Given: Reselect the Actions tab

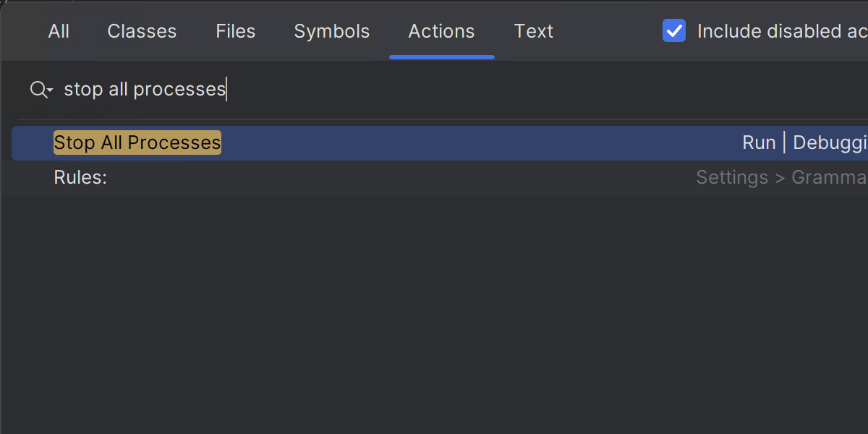Looking at the screenshot, I should click(441, 31).
